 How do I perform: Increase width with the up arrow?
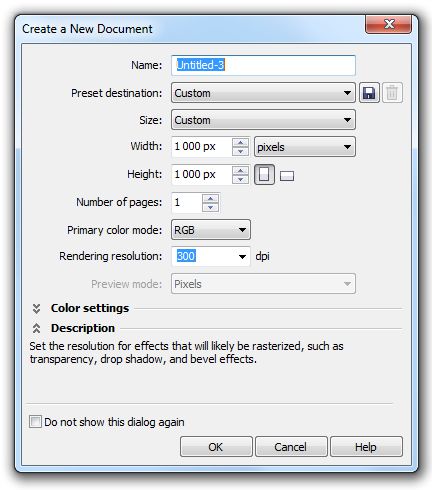[240, 143]
